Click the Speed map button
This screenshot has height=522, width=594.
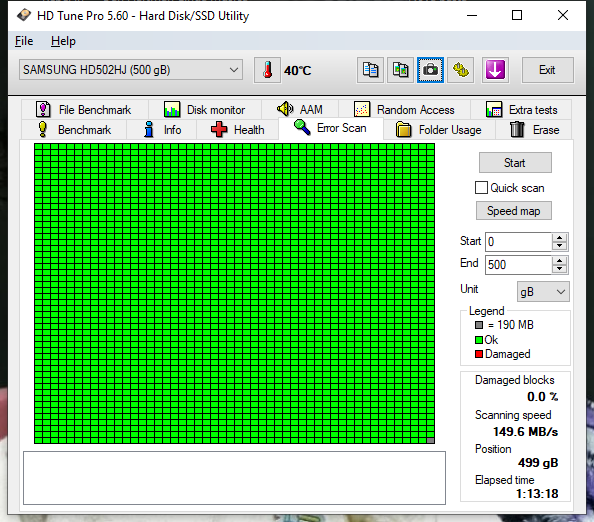pyautogui.click(x=514, y=211)
